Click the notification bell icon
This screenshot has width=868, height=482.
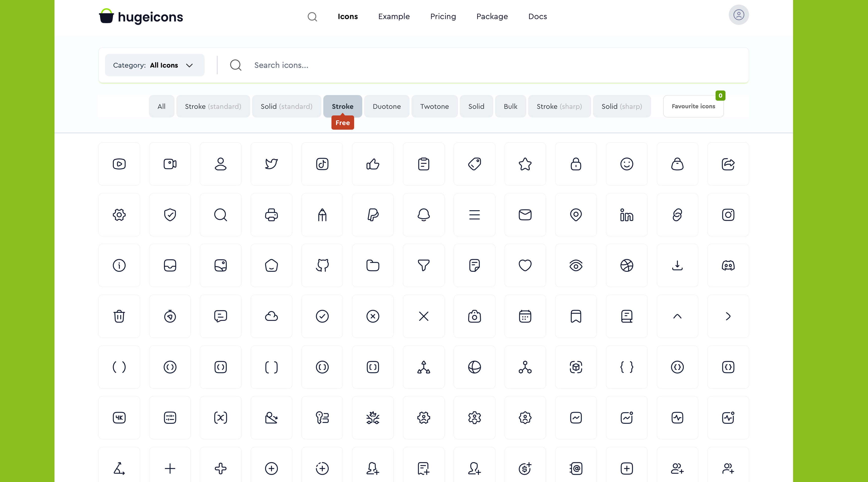[x=423, y=215]
